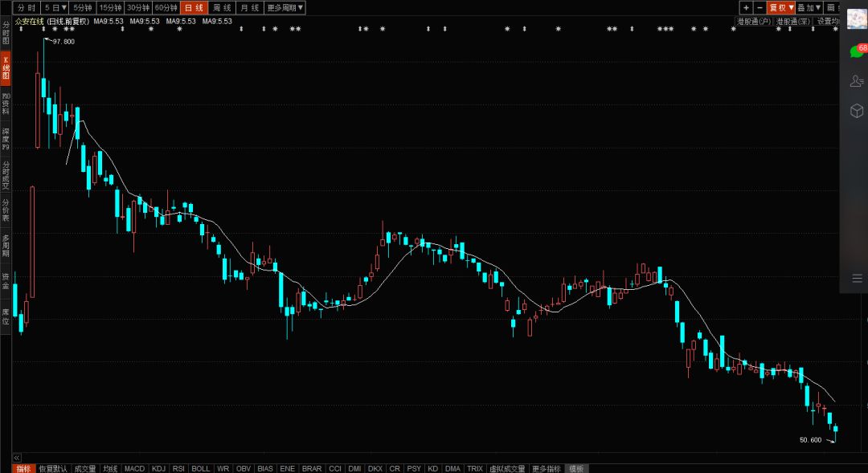This screenshot has height=473, width=868.
Task: Click the 97.800 high price label
Action: click(x=63, y=42)
